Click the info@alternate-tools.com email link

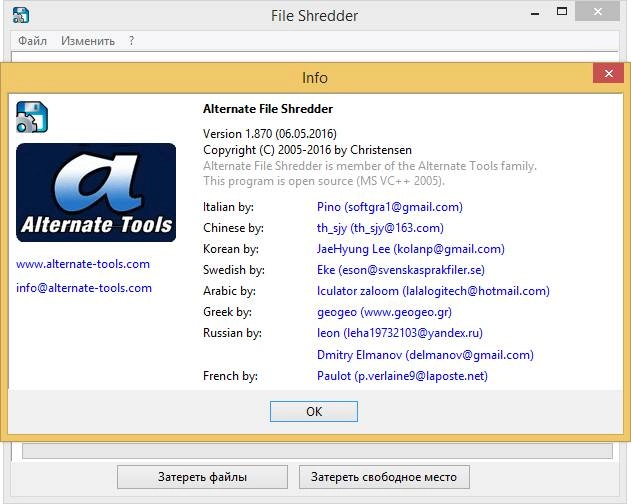point(84,288)
